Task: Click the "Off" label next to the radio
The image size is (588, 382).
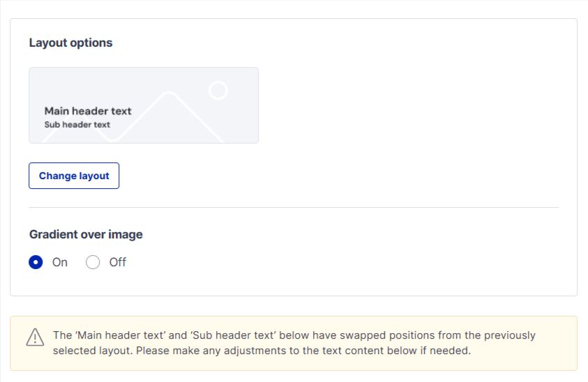Action: click(118, 263)
